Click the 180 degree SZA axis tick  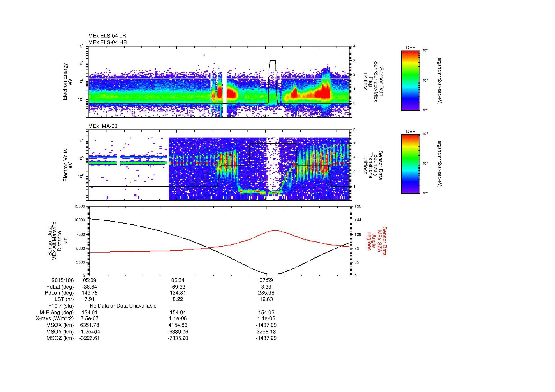(358, 206)
